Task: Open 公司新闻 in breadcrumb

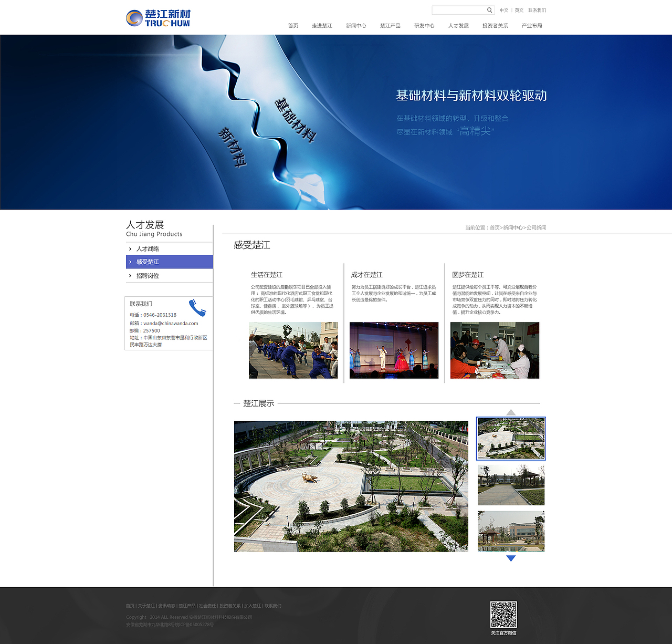Action: tap(537, 227)
